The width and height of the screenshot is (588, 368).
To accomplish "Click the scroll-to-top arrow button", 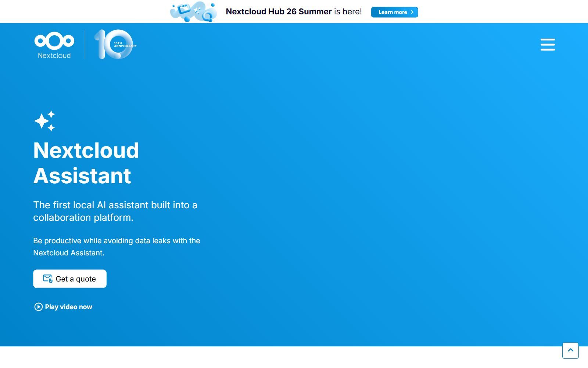I will [x=570, y=350].
